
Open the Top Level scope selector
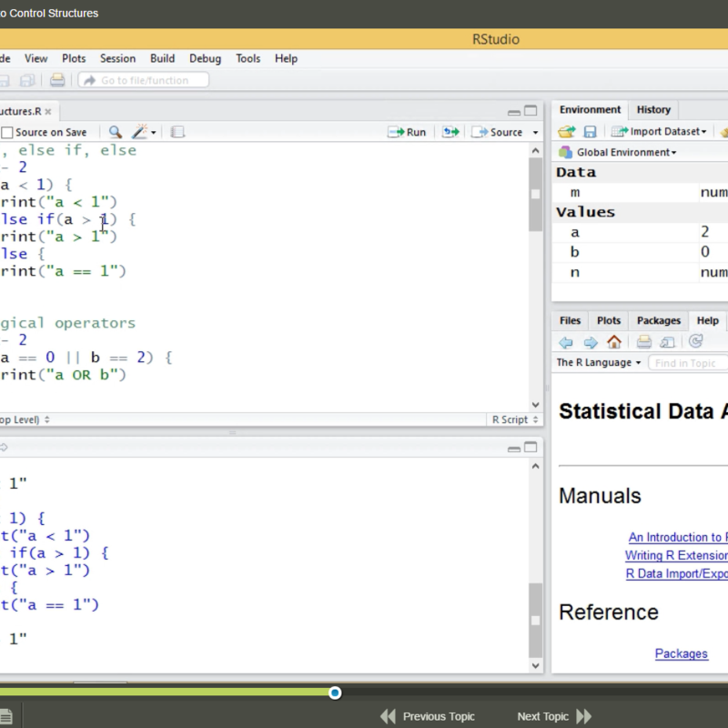coord(25,420)
